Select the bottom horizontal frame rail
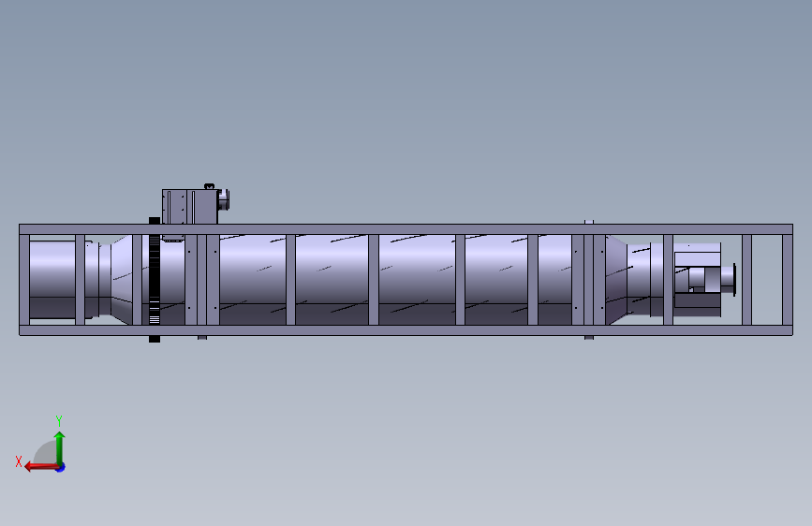 (x=406, y=330)
